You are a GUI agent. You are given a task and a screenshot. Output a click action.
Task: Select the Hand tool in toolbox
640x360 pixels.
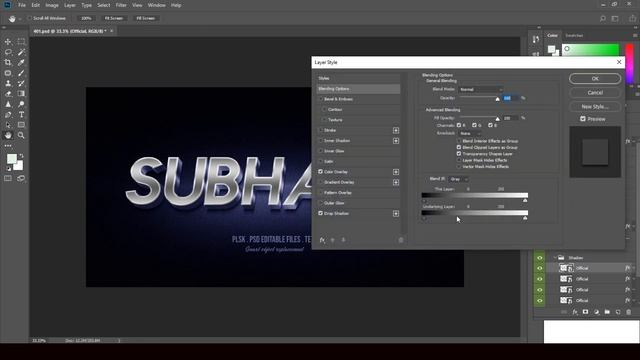pos(8,135)
